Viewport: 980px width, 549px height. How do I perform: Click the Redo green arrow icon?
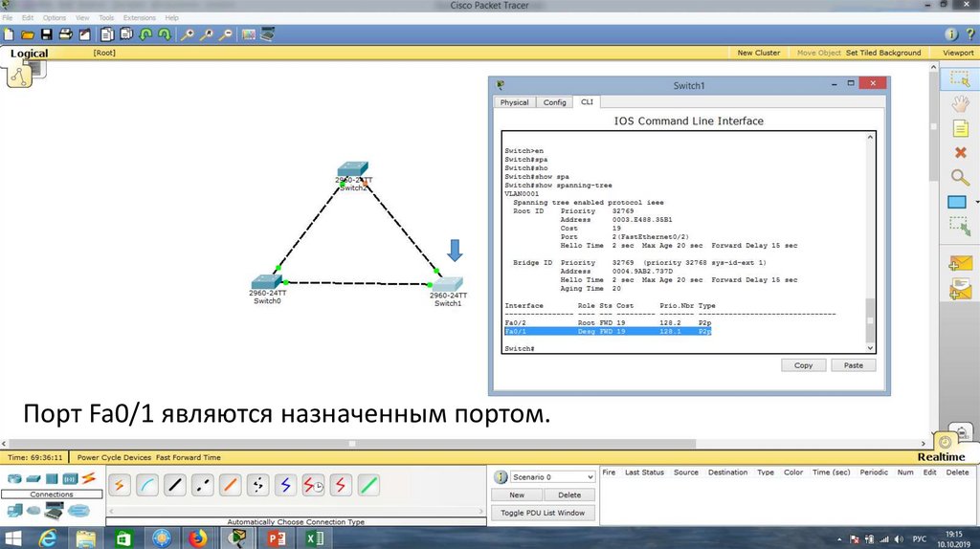click(x=165, y=34)
